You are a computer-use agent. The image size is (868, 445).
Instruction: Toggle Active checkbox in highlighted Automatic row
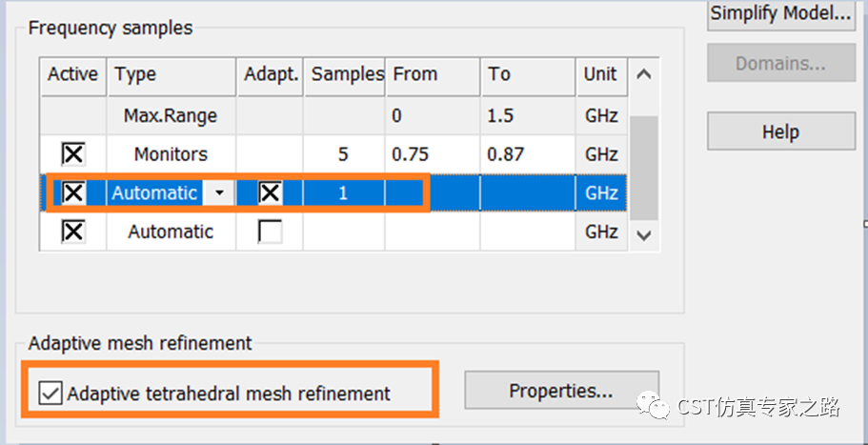coord(73,192)
